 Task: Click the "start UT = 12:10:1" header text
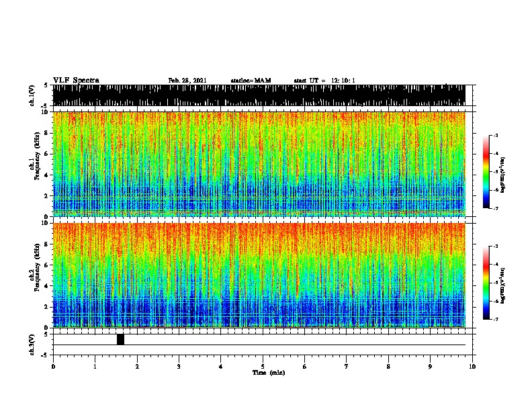tap(324, 81)
